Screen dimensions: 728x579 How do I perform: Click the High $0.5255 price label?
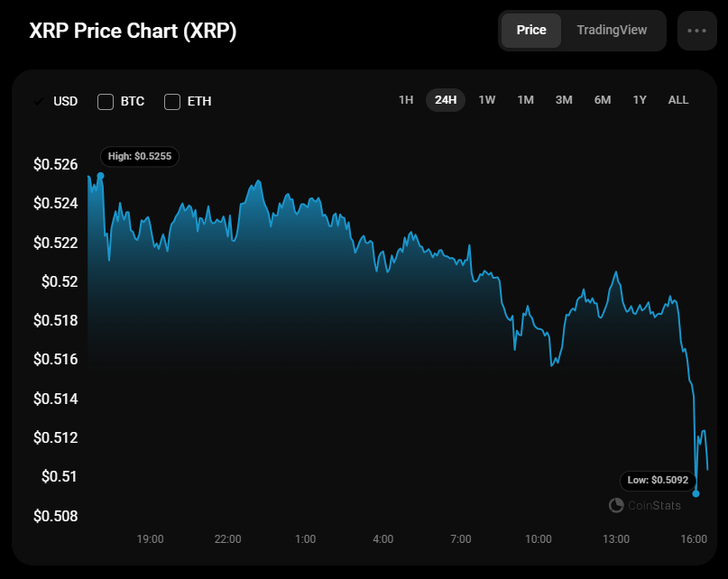pos(140,156)
